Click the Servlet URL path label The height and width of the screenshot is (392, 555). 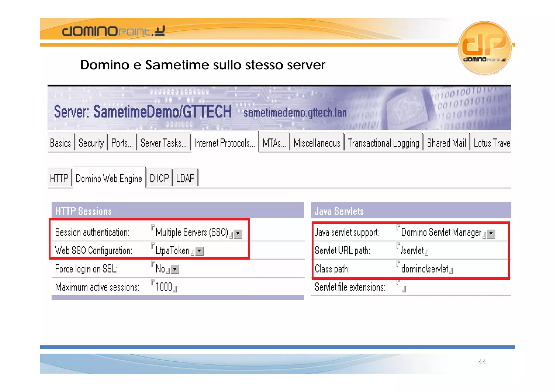coord(342,251)
